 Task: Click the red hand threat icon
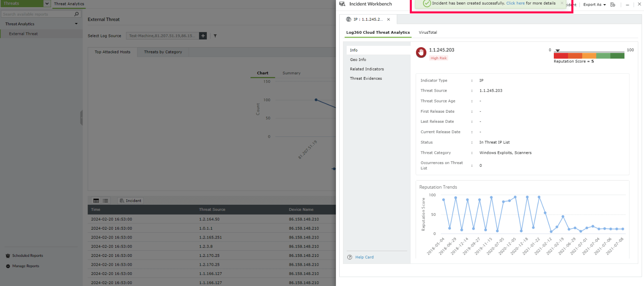pos(421,53)
